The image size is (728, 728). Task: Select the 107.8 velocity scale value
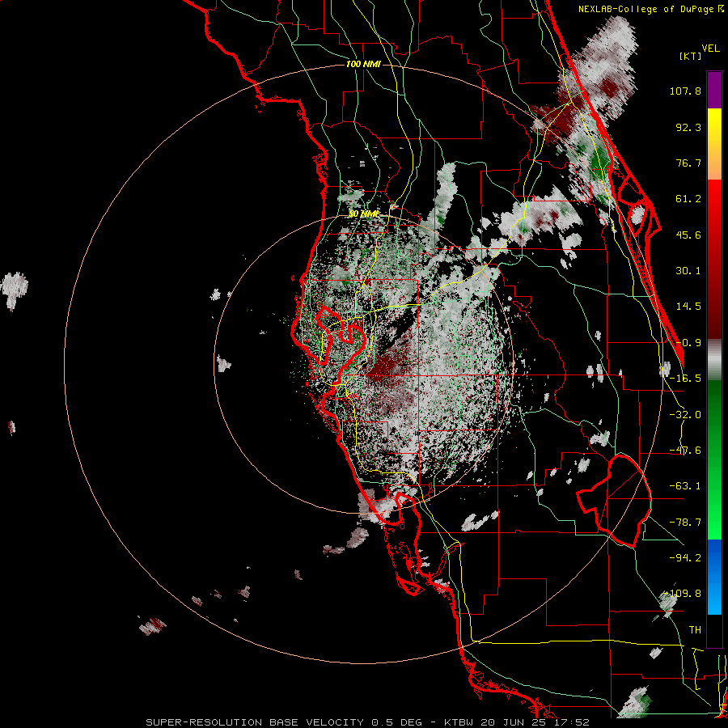coord(685,91)
